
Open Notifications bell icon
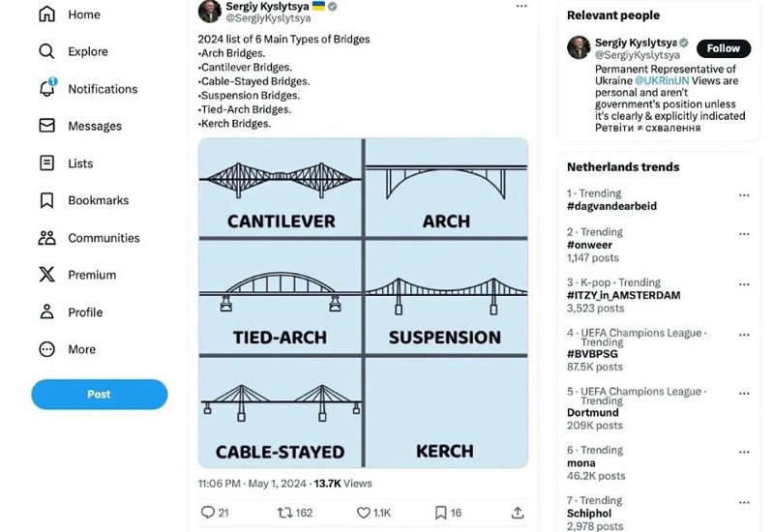(x=46, y=89)
